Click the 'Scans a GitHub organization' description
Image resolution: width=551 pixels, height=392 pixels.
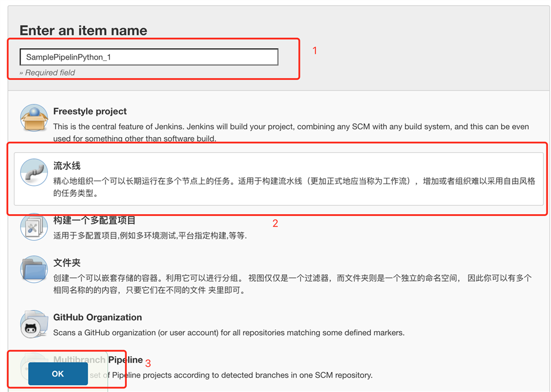coord(229,333)
